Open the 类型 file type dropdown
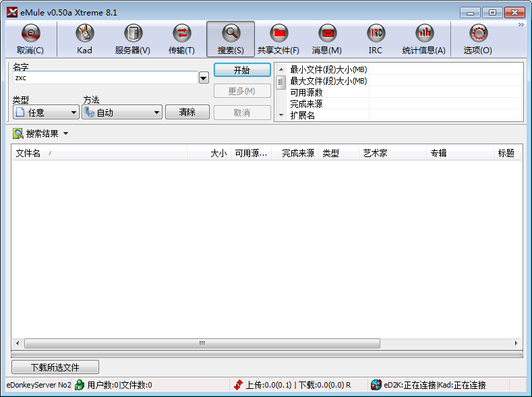532x397 pixels. click(46, 112)
